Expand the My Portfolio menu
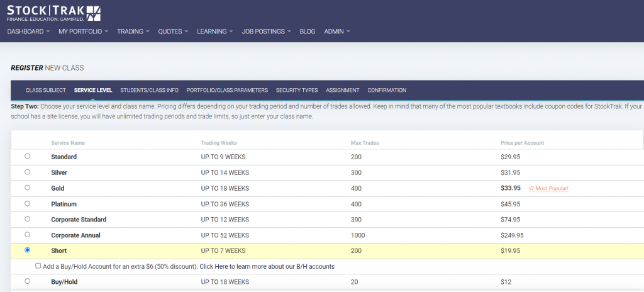 tap(84, 31)
